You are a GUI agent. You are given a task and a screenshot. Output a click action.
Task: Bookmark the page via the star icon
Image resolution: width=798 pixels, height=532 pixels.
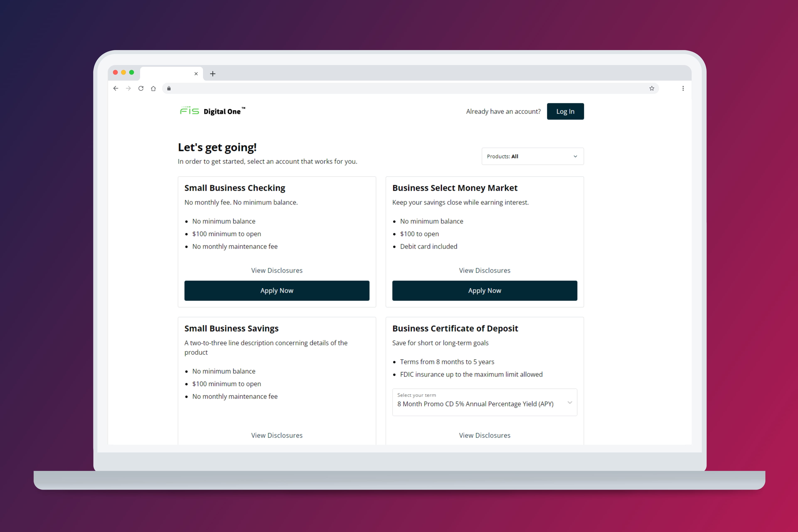tap(652, 88)
